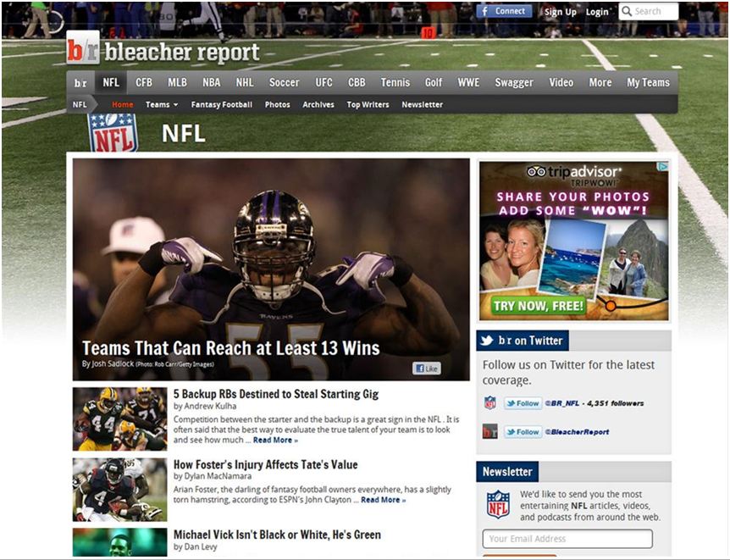Open the Teams dropdown menu
Image resolution: width=730 pixels, height=560 pixels.
point(162,105)
